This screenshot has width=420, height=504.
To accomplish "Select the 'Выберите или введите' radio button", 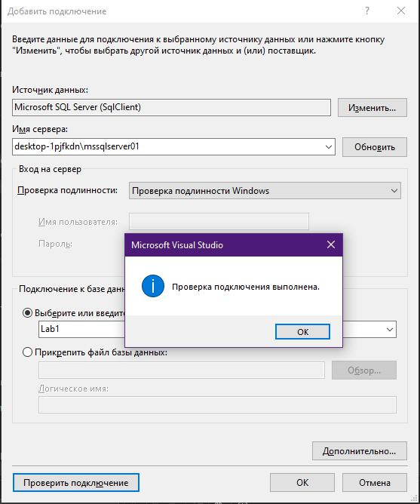I will 27,313.
